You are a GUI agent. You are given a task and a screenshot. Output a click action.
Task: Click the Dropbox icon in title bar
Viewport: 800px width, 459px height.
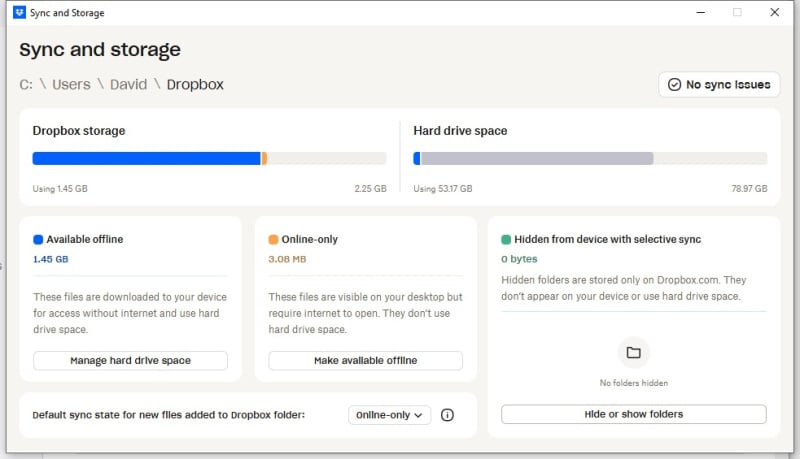19,12
